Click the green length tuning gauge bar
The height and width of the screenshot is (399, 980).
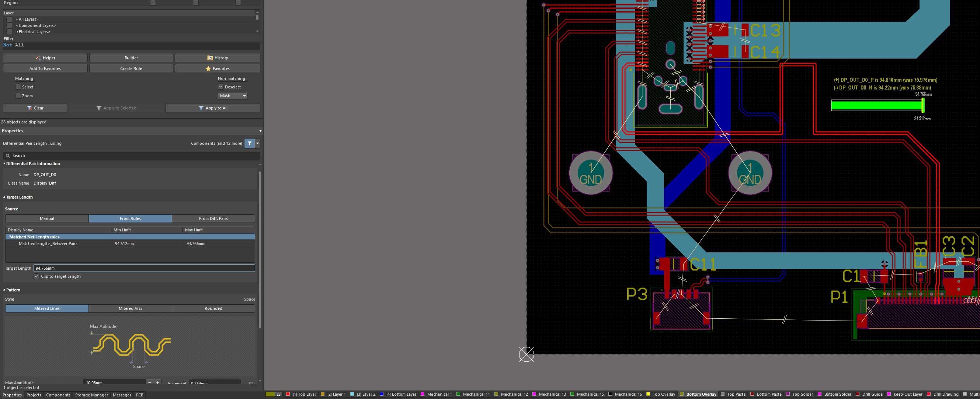click(x=876, y=106)
